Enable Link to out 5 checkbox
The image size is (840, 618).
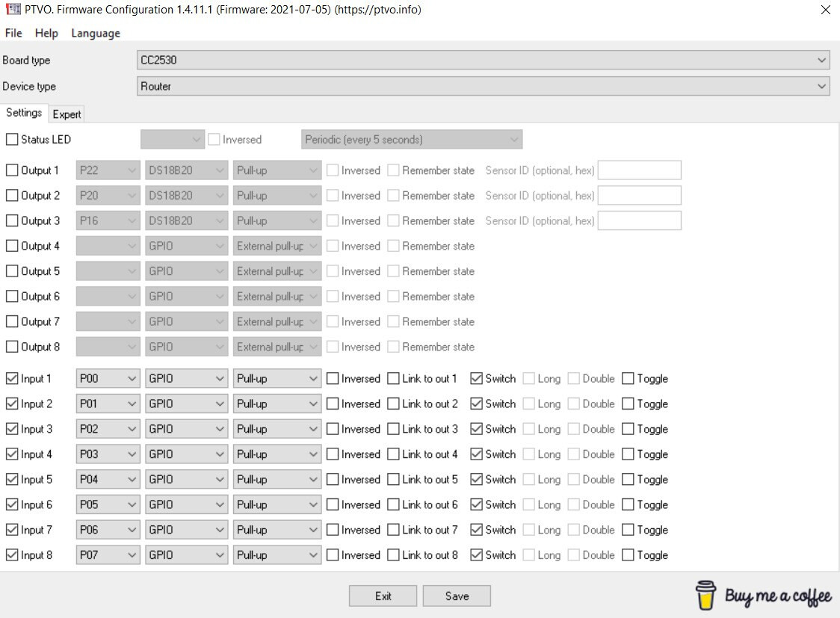[x=393, y=479]
